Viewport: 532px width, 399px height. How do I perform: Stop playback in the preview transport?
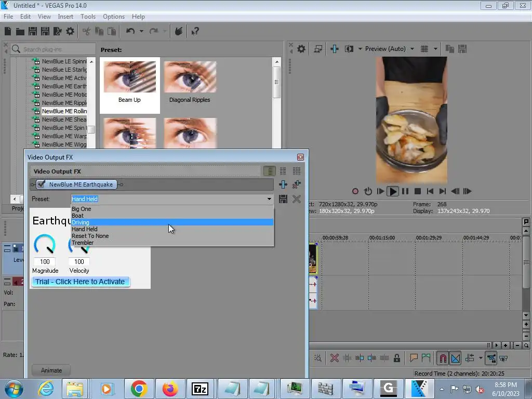tap(418, 191)
